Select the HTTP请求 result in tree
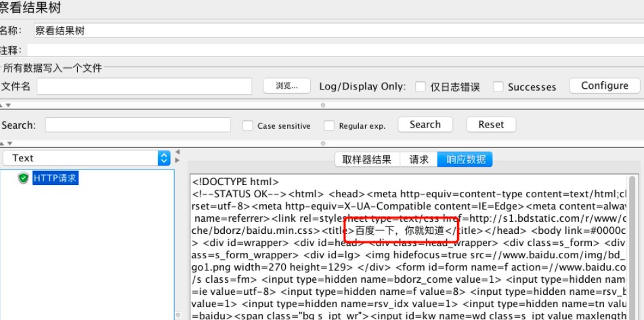 coord(56,178)
